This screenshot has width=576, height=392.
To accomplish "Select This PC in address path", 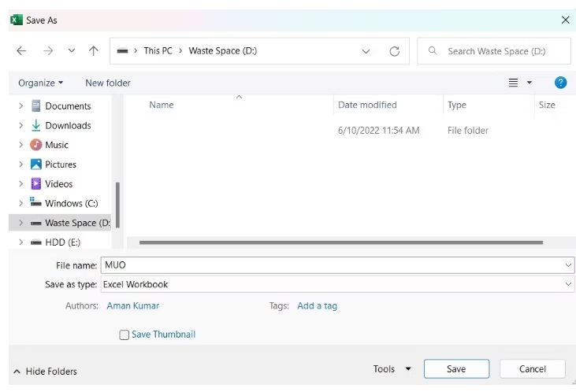I will tap(158, 50).
